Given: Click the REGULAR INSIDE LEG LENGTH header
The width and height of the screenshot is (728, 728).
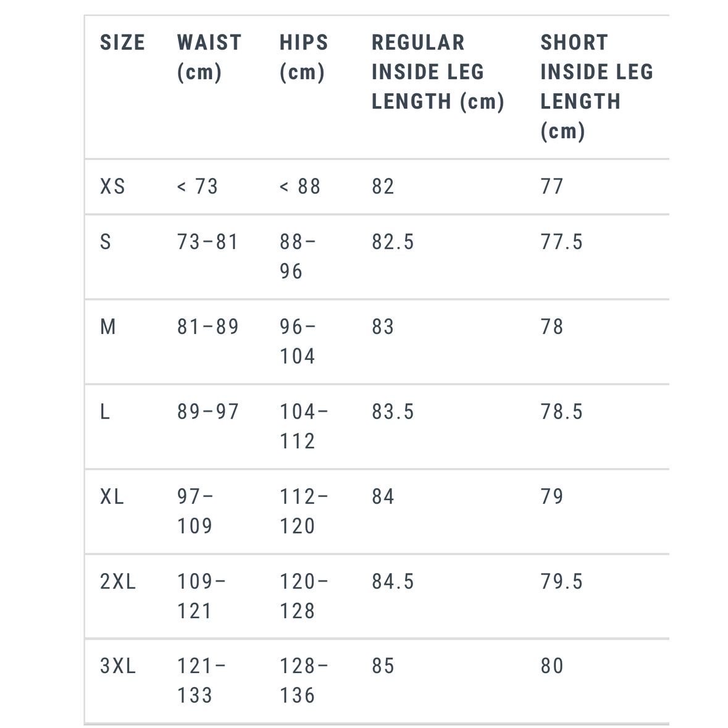Looking at the screenshot, I should point(437,72).
